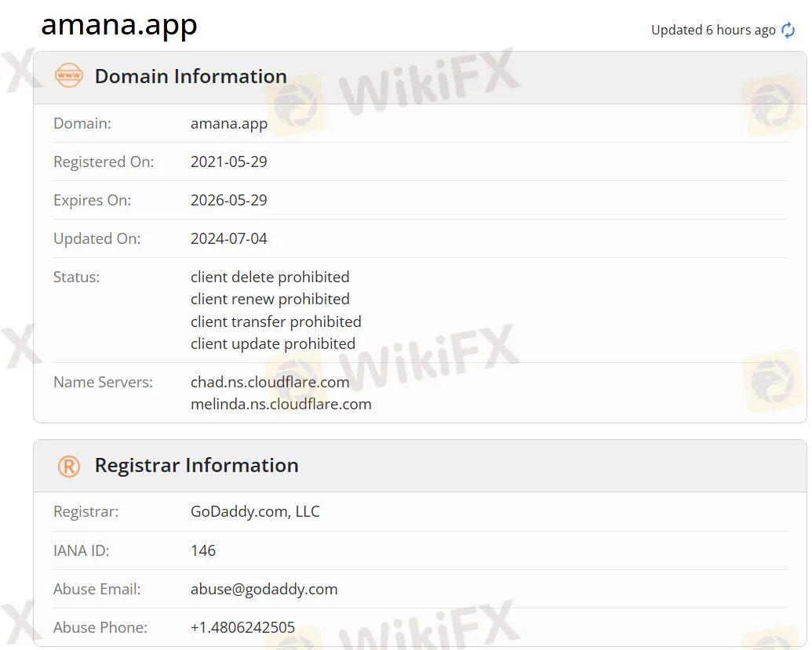The height and width of the screenshot is (650, 812).
Task: Click the 'Expires On:' label
Action: [x=92, y=200]
